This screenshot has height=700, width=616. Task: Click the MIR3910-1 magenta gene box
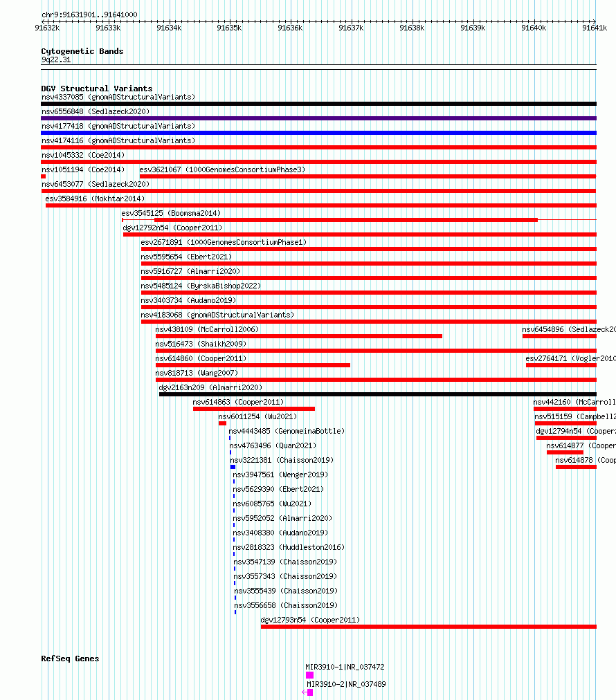pyautogui.click(x=309, y=675)
